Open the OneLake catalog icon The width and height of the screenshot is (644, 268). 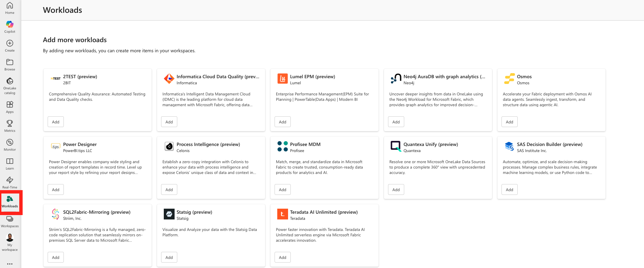click(x=10, y=81)
